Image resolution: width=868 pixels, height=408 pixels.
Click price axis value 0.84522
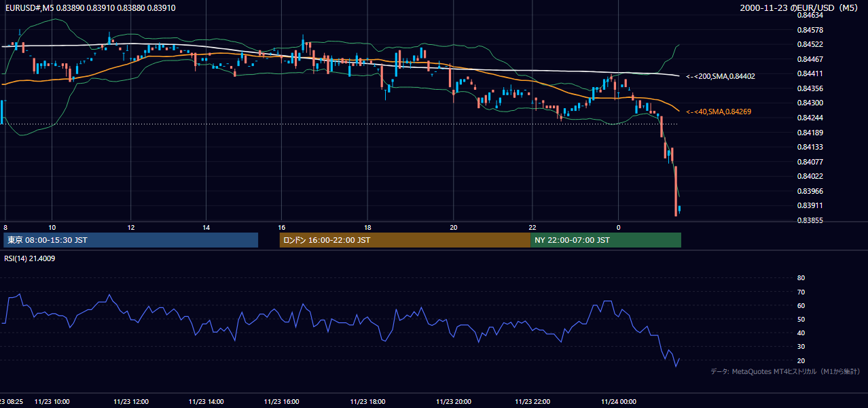pyautogui.click(x=810, y=45)
